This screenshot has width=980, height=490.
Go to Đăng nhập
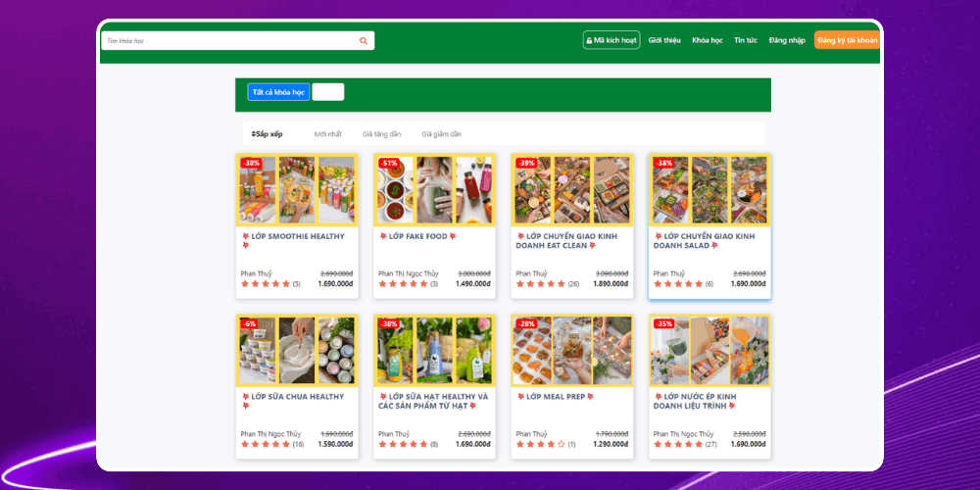click(x=787, y=40)
